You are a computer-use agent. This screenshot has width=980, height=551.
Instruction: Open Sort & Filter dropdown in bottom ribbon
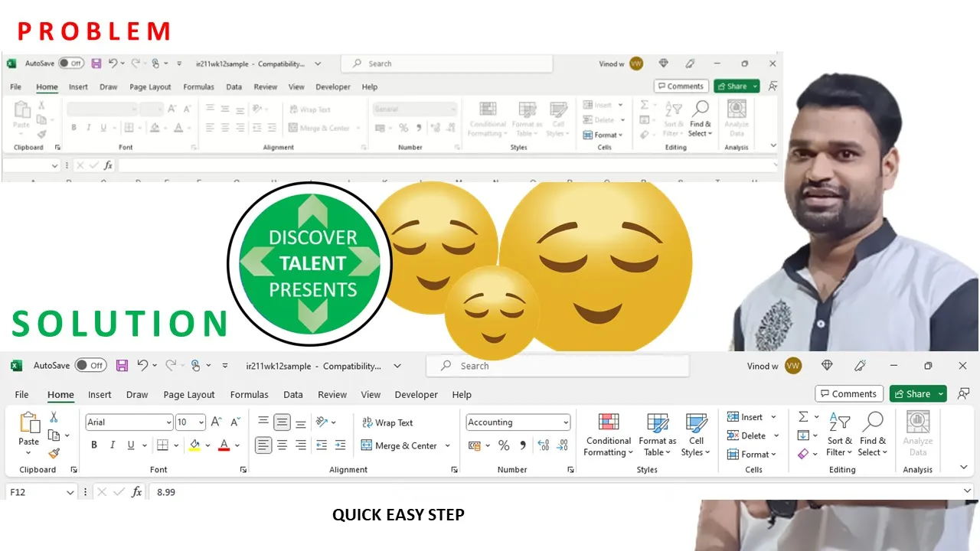(840, 434)
